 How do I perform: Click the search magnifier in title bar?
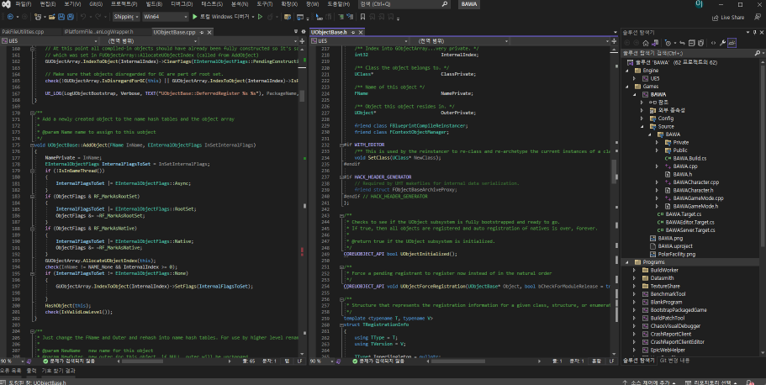click(445, 4)
